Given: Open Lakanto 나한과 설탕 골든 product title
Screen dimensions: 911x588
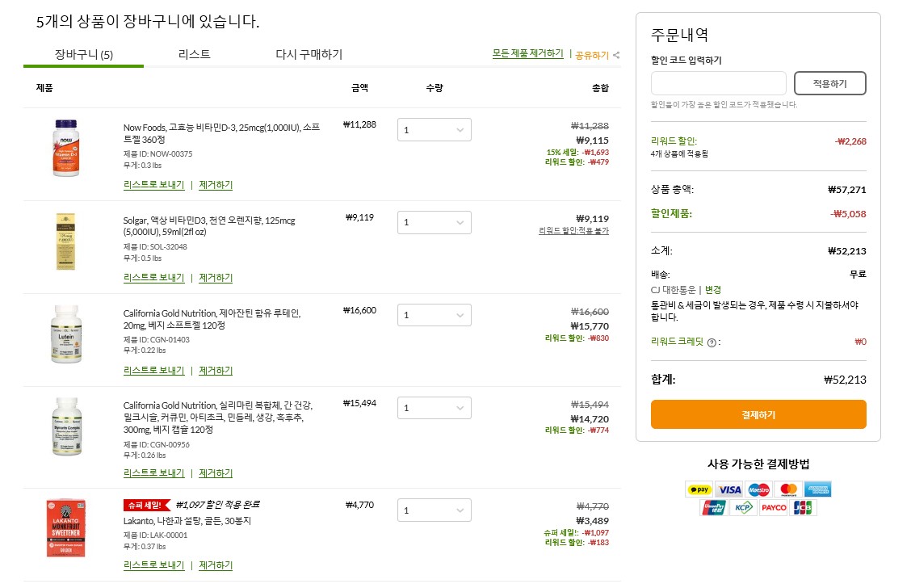Looking at the screenshot, I should [187, 521].
